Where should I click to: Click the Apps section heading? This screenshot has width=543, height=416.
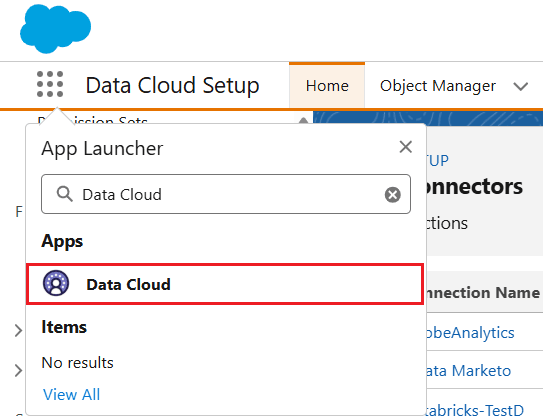(62, 241)
